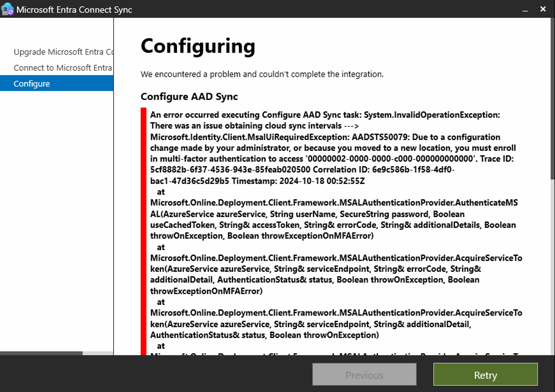Viewport: 555px width, 392px height.
Task: Click the Correlation ID 6e9c586b-1f58-4df0 text
Action: point(384,169)
